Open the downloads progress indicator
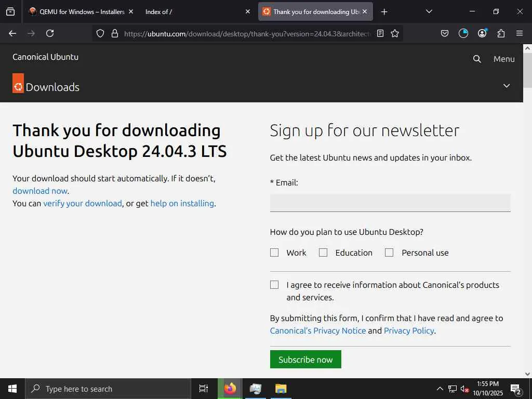532x399 pixels. click(x=463, y=33)
